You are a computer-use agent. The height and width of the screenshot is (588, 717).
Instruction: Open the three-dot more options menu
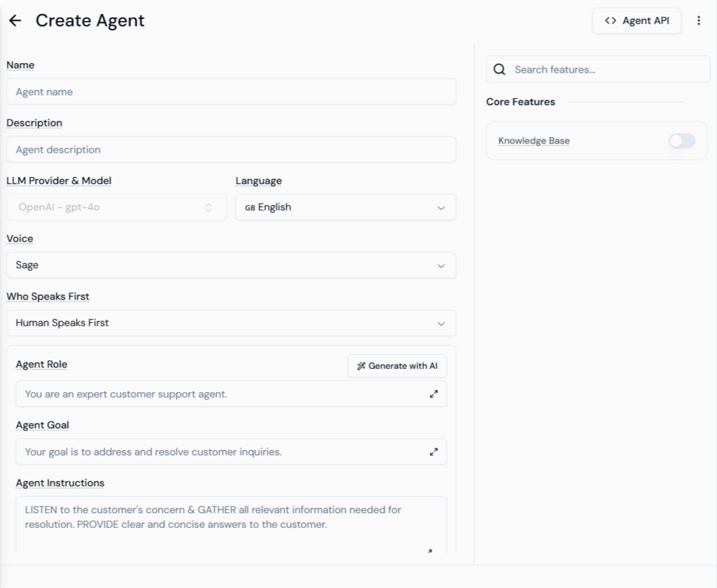[698, 21]
